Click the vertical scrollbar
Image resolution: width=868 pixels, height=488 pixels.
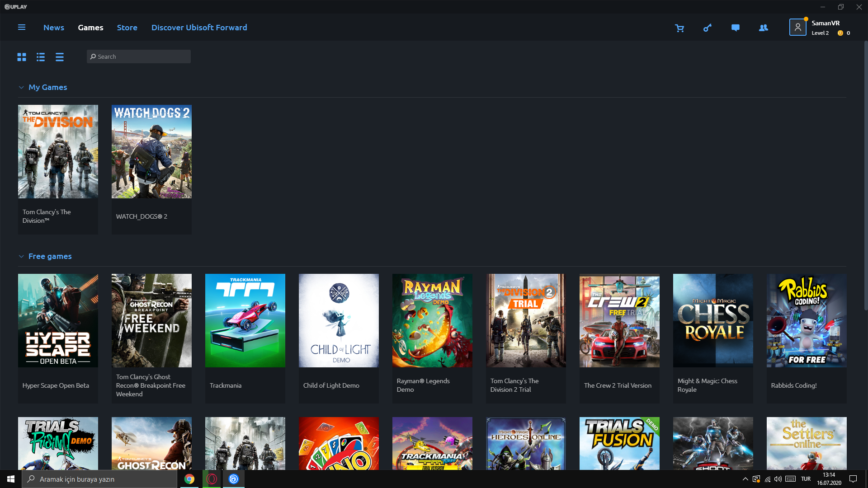[x=866, y=175]
